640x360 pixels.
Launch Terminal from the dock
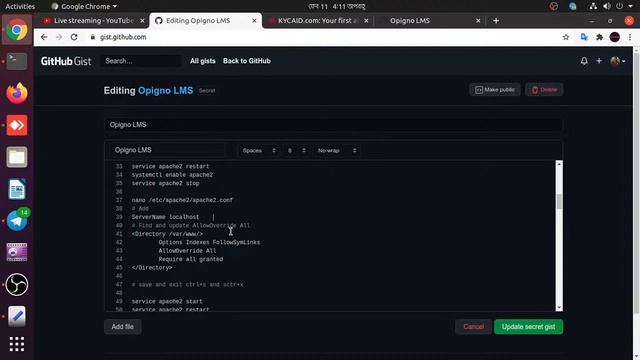click(x=17, y=62)
